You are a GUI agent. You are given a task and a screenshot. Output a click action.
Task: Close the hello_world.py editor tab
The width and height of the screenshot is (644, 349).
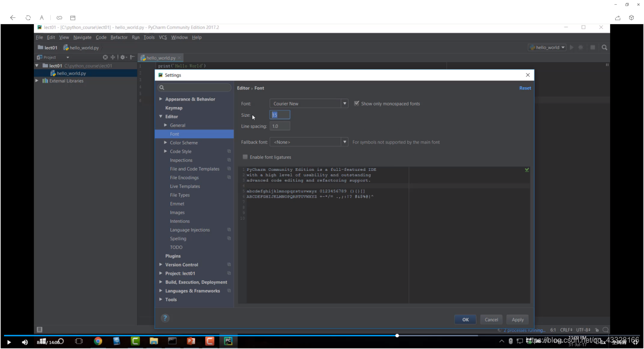pyautogui.click(x=179, y=58)
